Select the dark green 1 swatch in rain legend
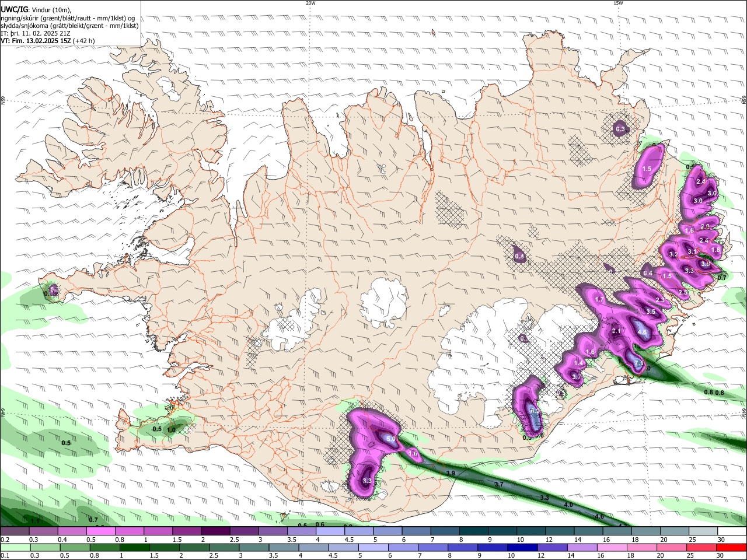Viewport: 747px width, 560px height. tap(134, 548)
